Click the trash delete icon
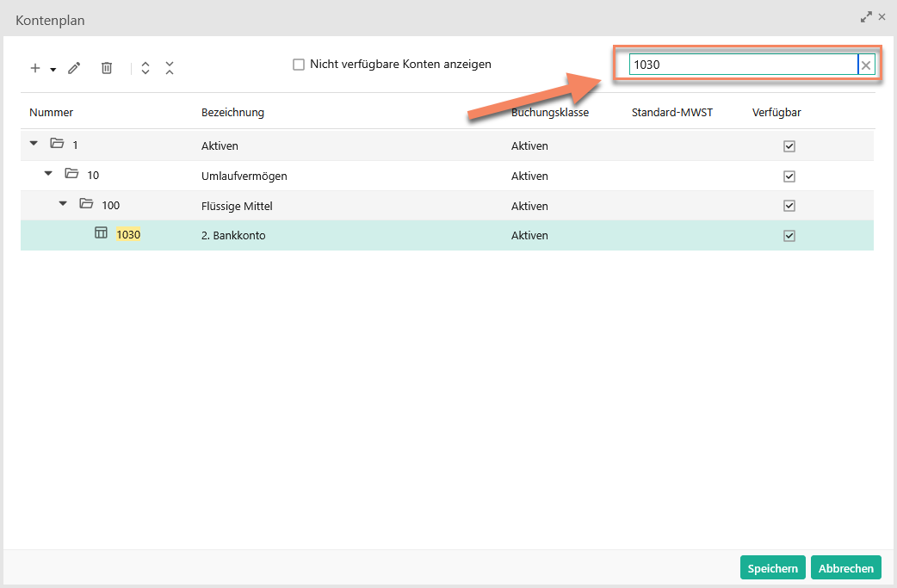The height and width of the screenshot is (588, 897). 107,68
